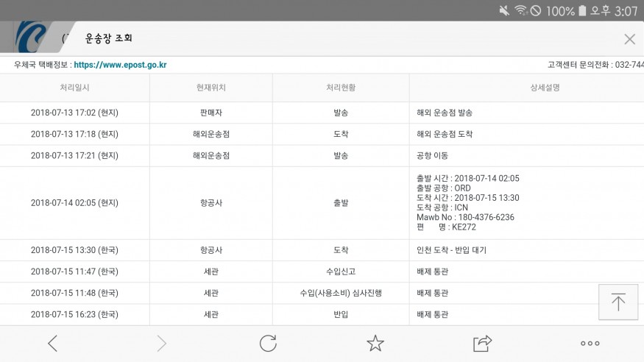Tap the 처리일시 column header
This screenshot has height=362, width=644.
click(x=74, y=88)
